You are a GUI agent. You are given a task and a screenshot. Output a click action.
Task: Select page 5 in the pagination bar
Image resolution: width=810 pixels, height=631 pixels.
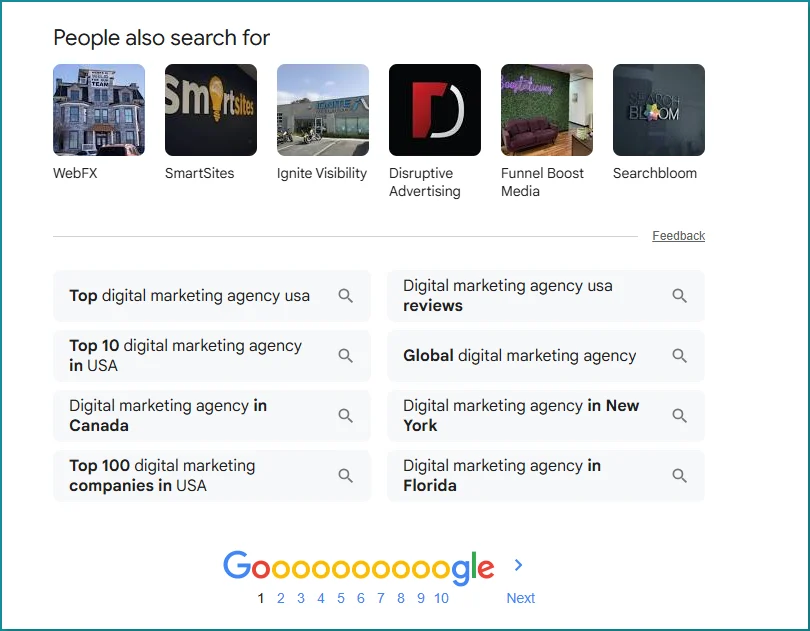(340, 597)
